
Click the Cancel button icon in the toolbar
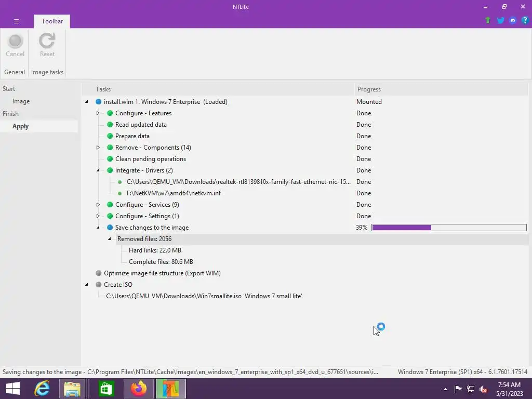tap(15, 41)
